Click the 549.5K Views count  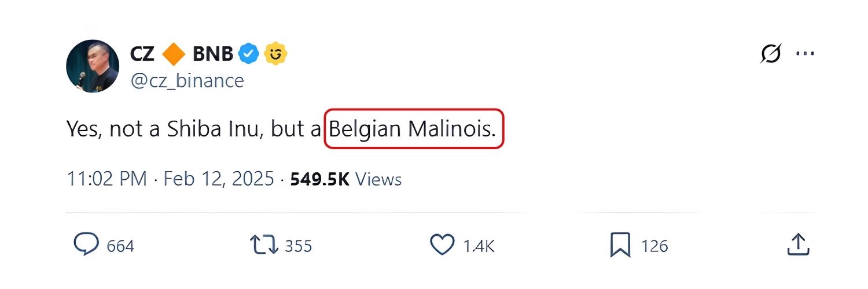345,179
